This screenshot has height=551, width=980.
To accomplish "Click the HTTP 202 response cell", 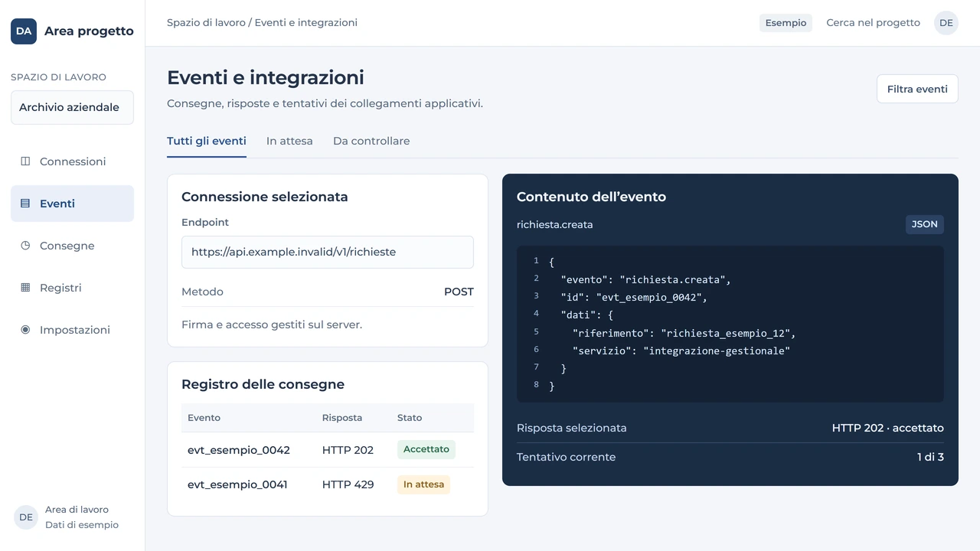I will tap(348, 450).
